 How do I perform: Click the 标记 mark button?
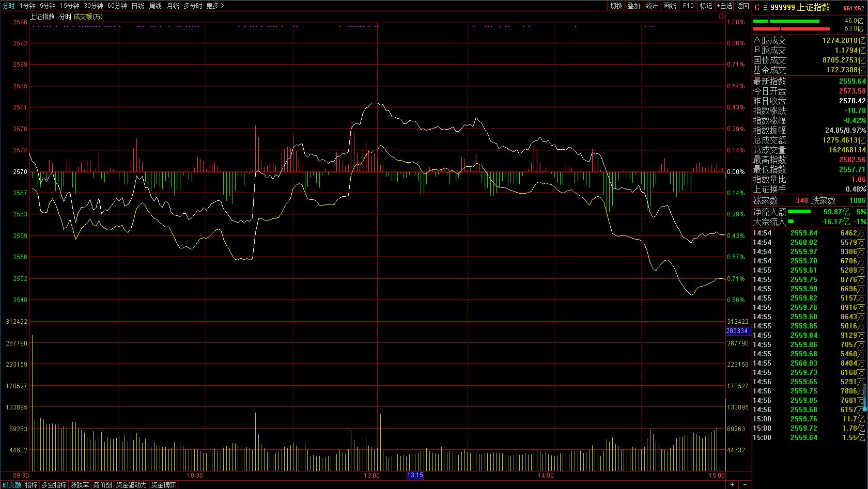[706, 6]
